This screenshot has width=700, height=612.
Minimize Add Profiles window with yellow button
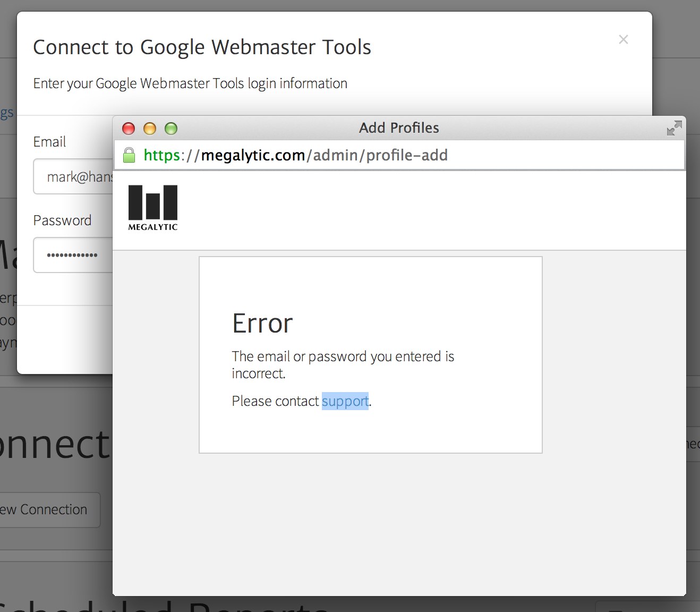(150, 129)
